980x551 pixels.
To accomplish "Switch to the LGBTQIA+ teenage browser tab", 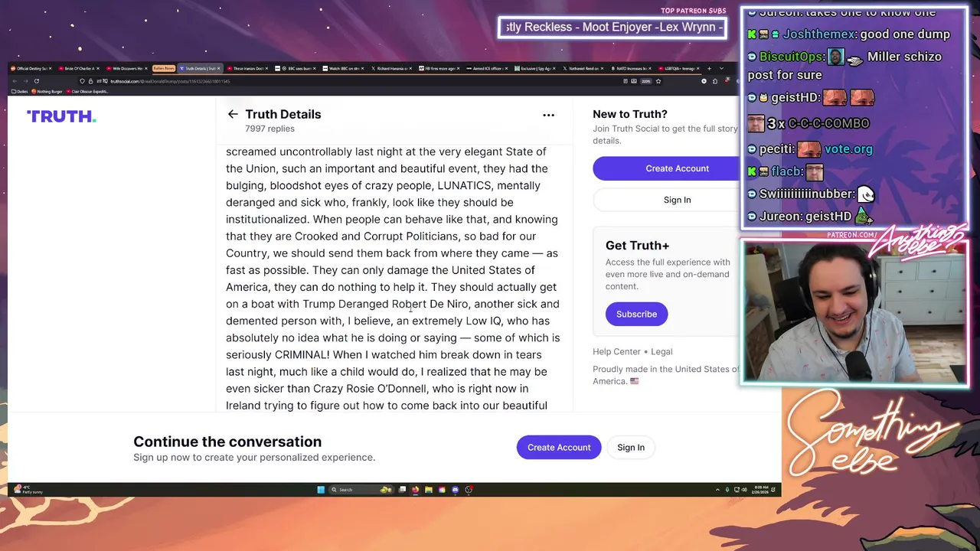I will 678,68.
